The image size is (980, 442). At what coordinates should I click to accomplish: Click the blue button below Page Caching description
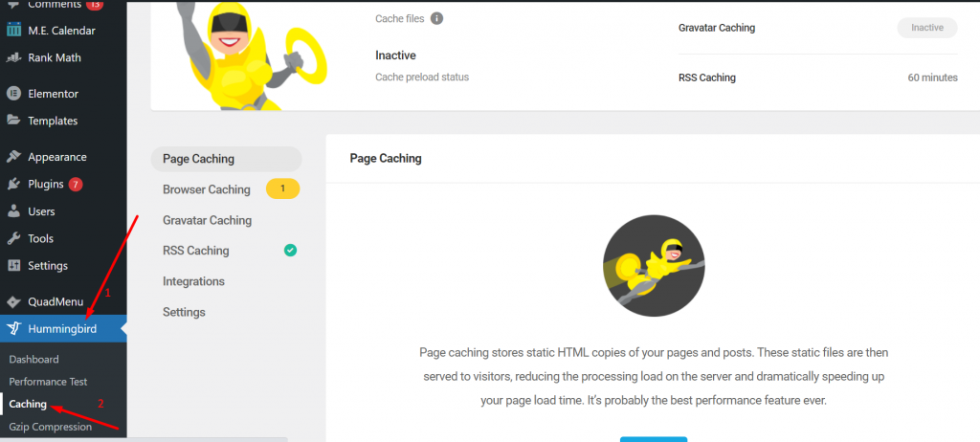[653, 439]
